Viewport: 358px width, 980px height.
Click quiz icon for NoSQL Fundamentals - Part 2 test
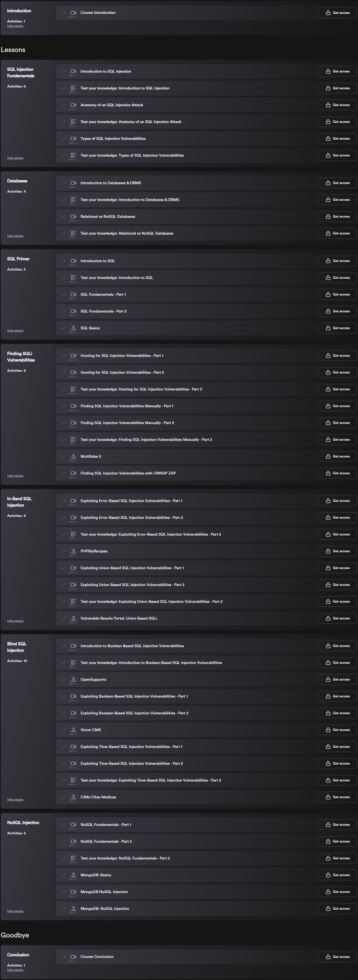[73, 858]
